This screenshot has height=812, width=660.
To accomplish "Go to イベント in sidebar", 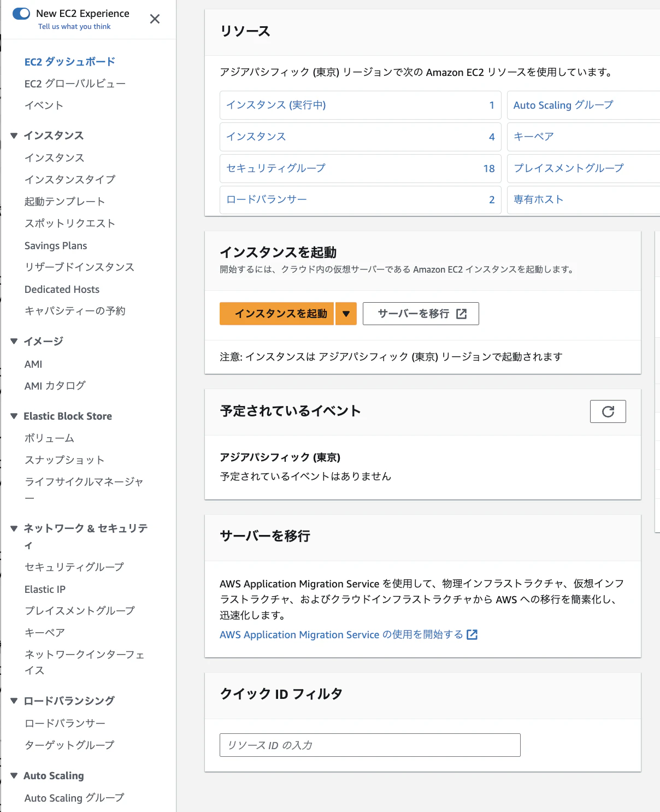I will [x=44, y=105].
